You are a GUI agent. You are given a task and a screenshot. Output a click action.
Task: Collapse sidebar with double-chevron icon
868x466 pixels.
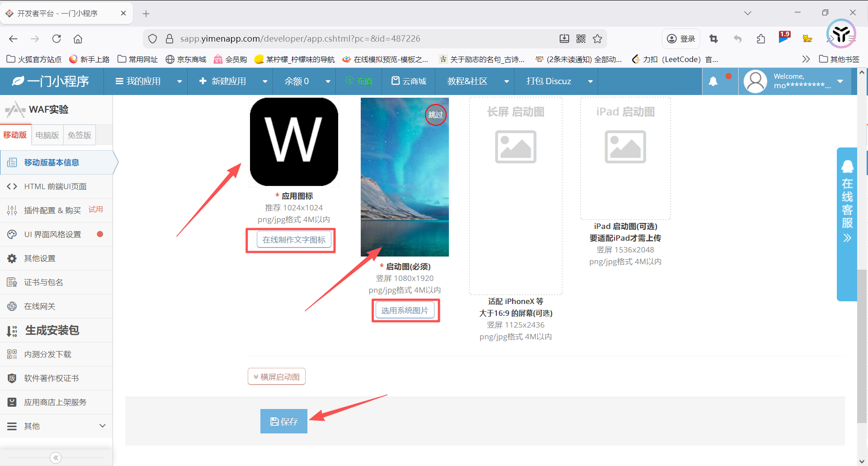(x=56, y=458)
